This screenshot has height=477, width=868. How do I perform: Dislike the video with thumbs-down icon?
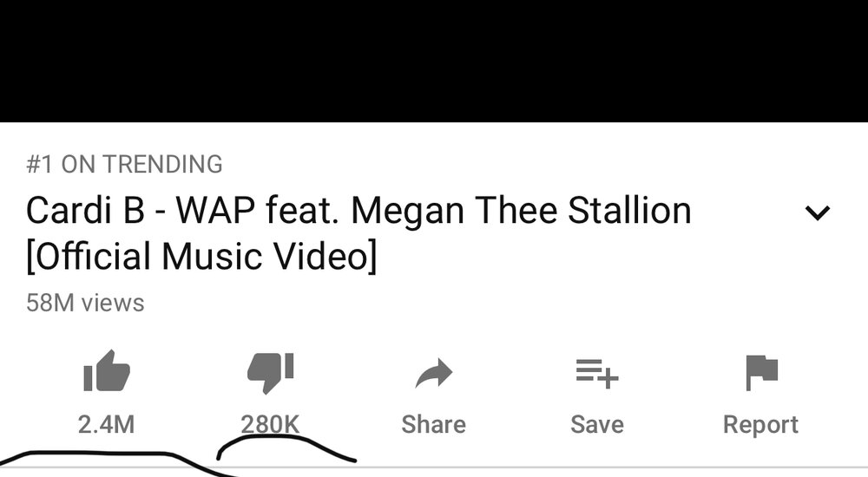pos(270,372)
